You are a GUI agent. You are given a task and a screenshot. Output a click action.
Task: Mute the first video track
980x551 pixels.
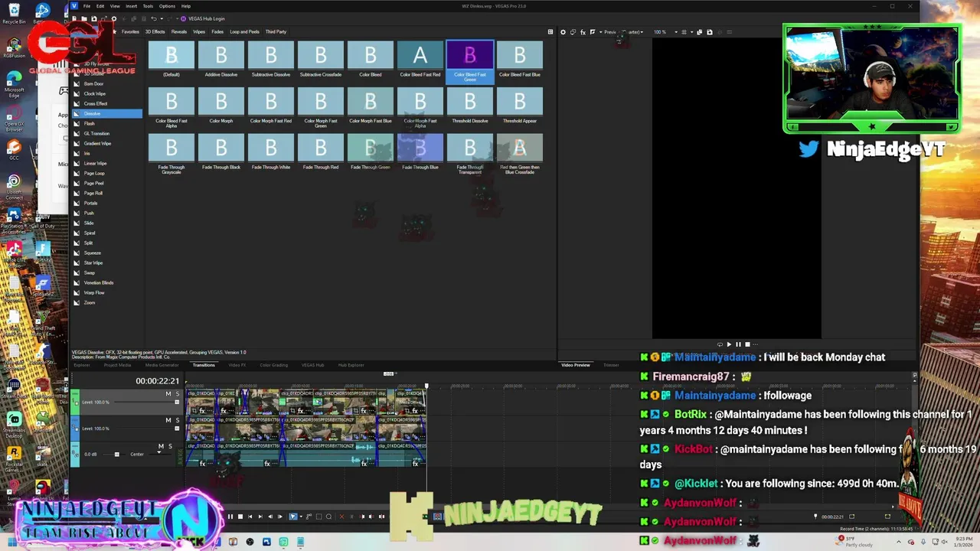click(x=168, y=394)
